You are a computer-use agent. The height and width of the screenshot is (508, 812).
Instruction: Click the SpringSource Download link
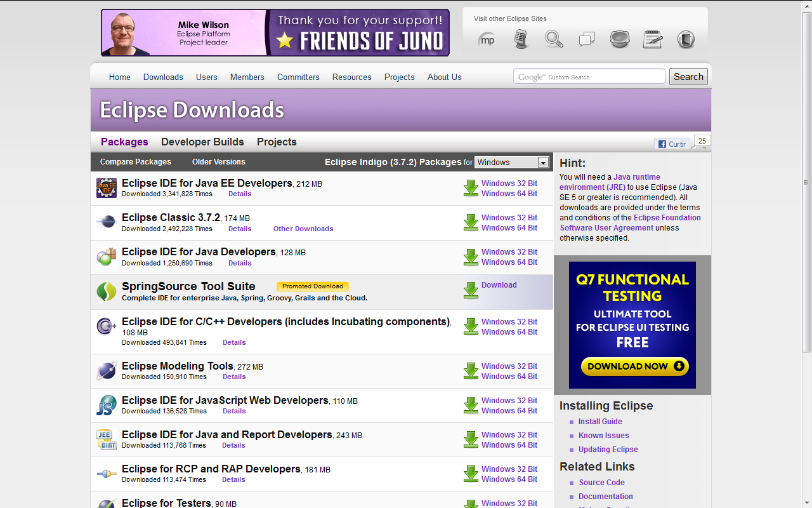point(499,285)
